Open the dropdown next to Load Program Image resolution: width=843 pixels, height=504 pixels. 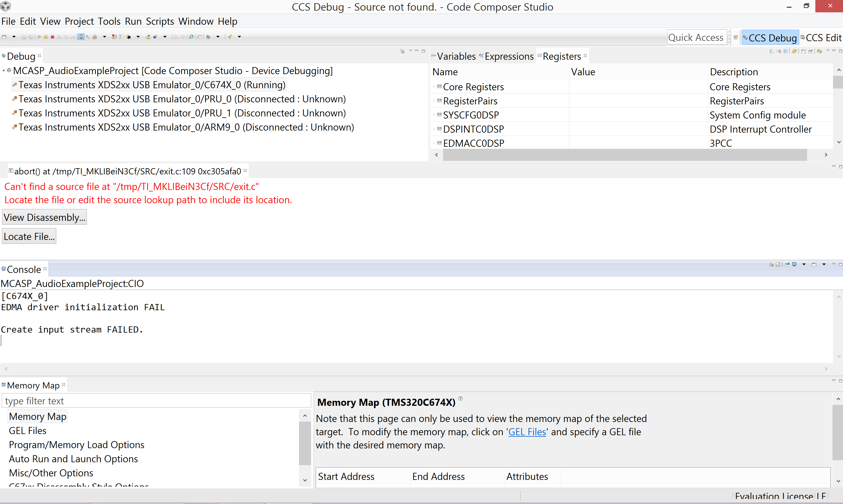coord(105,37)
